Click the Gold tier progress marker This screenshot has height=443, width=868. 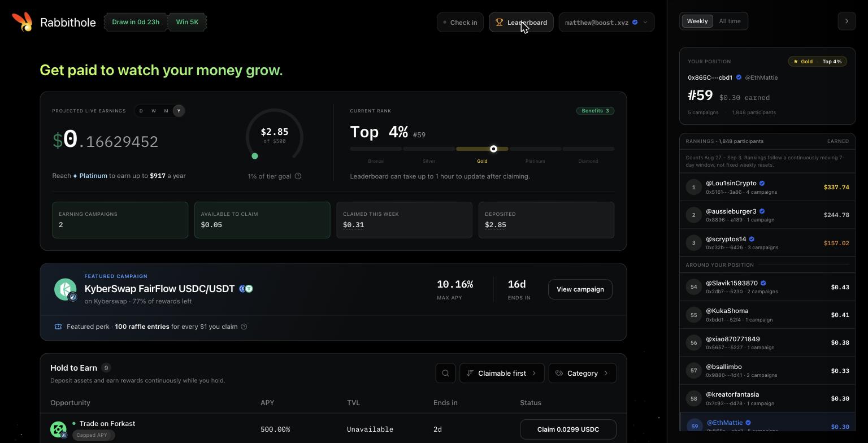(493, 149)
